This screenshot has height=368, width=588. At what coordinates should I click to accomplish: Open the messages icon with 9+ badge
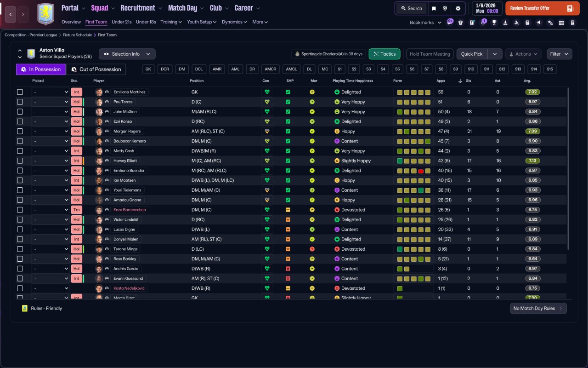pyautogui.click(x=449, y=22)
